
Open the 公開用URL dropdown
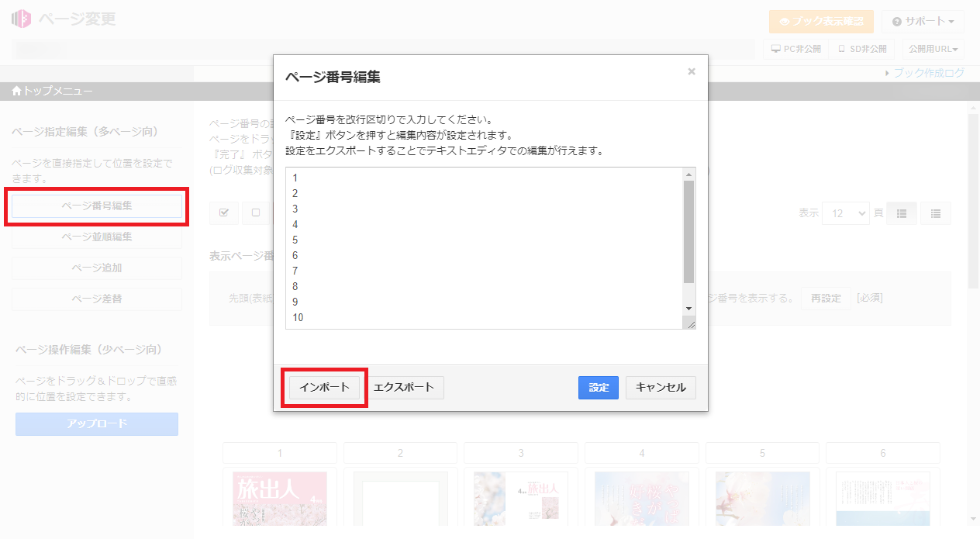click(933, 49)
